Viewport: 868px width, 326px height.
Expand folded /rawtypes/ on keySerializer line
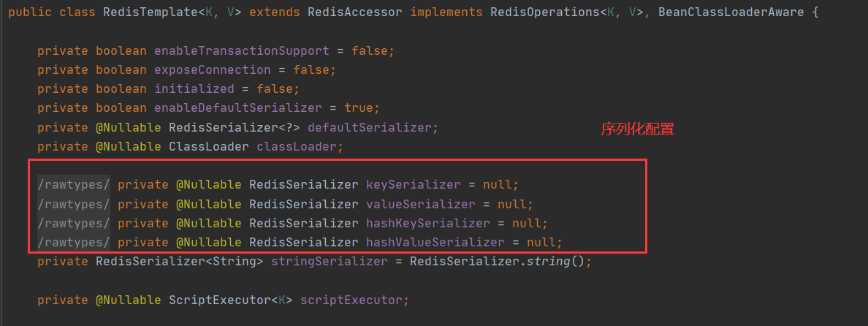74,185
